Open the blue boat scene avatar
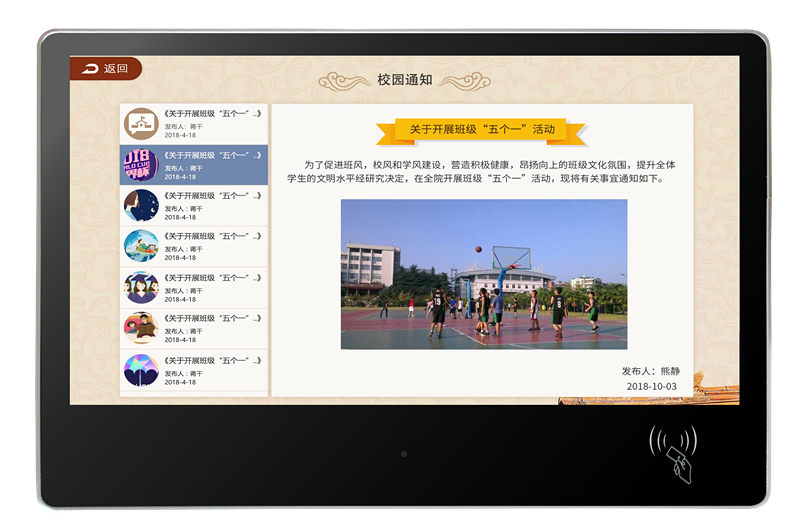The image size is (800, 526). (x=141, y=247)
